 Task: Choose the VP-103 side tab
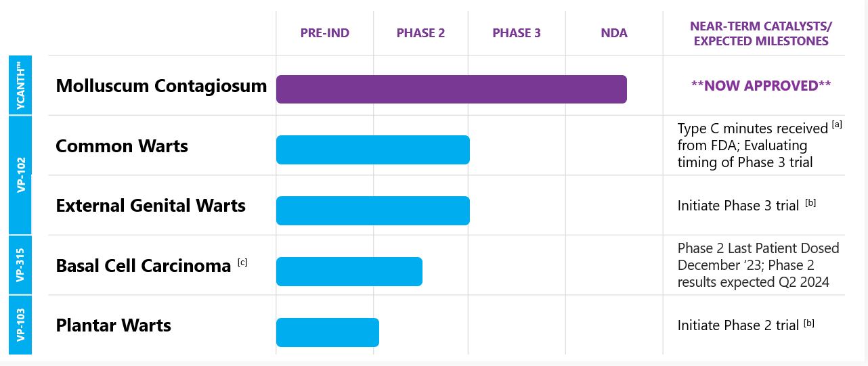[x=20, y=325]
